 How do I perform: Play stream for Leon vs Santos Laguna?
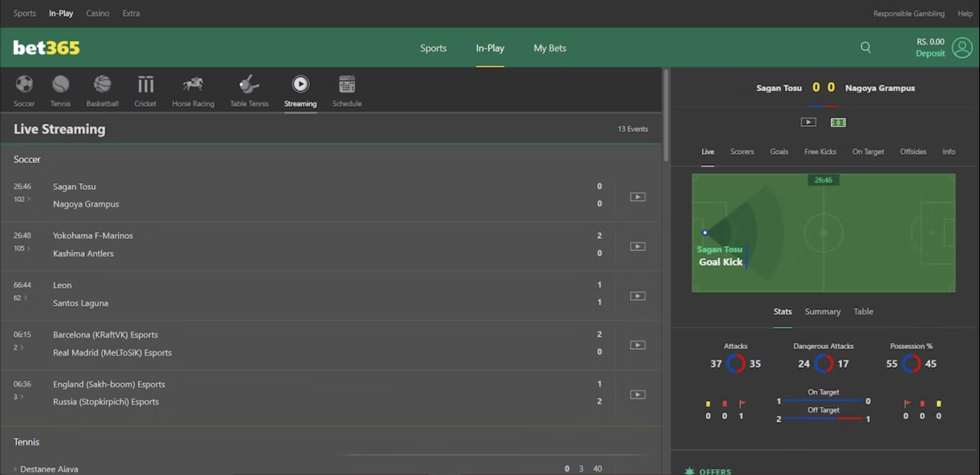637,296
